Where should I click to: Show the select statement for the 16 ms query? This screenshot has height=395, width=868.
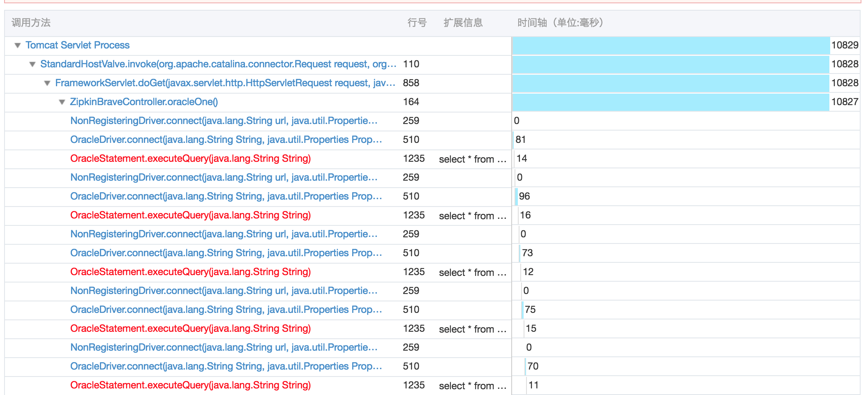coord(473,216)
